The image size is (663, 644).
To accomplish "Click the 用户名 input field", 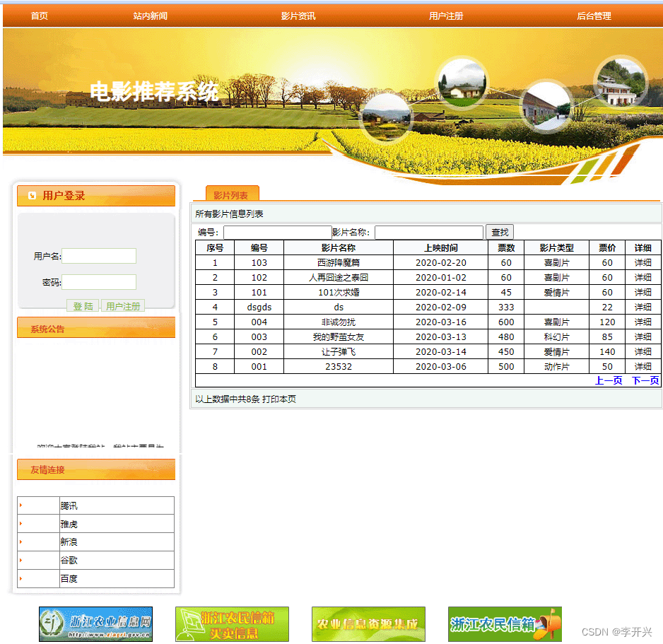I will click(x=99, y=256).
